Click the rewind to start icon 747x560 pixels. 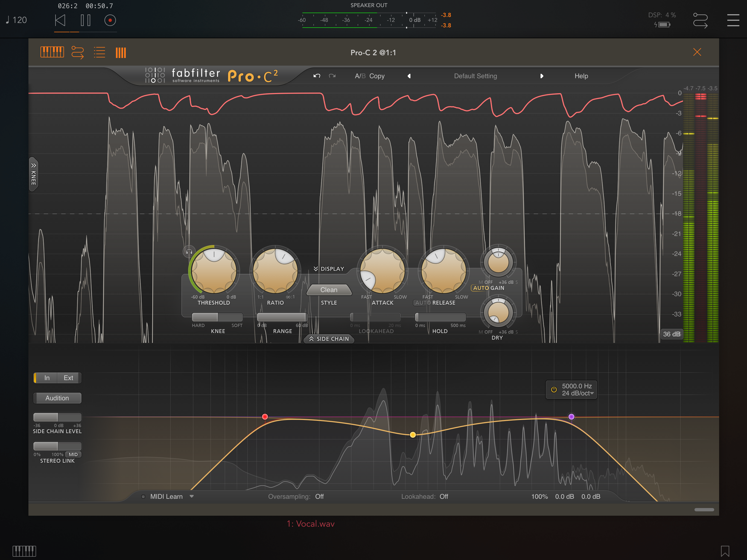pyautogui.click(x=60, y=20)
